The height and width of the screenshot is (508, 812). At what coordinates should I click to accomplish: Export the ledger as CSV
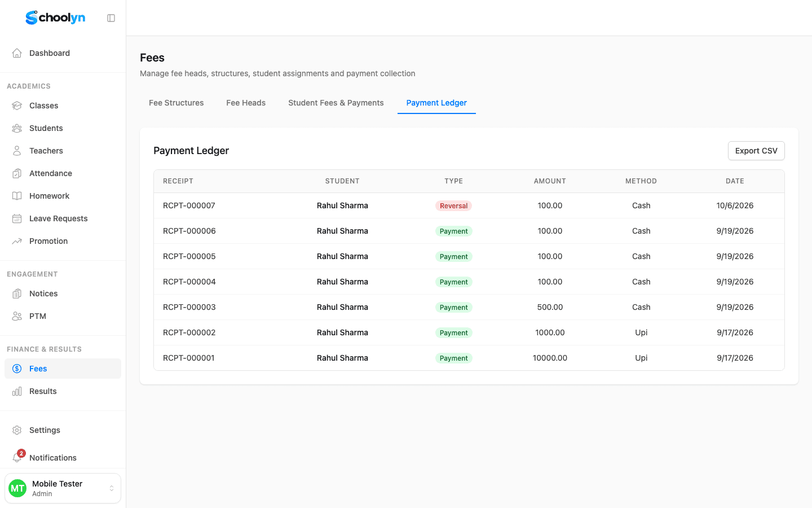coord(756,151)
